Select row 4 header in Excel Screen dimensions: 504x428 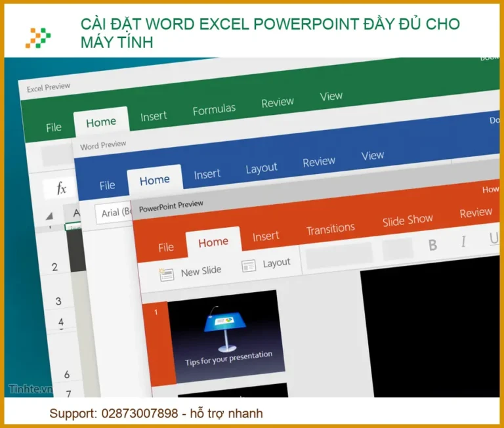61,322
